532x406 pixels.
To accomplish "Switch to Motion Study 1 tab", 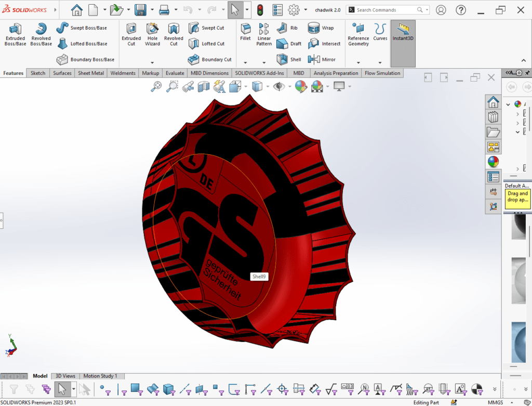I will [100, 376].
